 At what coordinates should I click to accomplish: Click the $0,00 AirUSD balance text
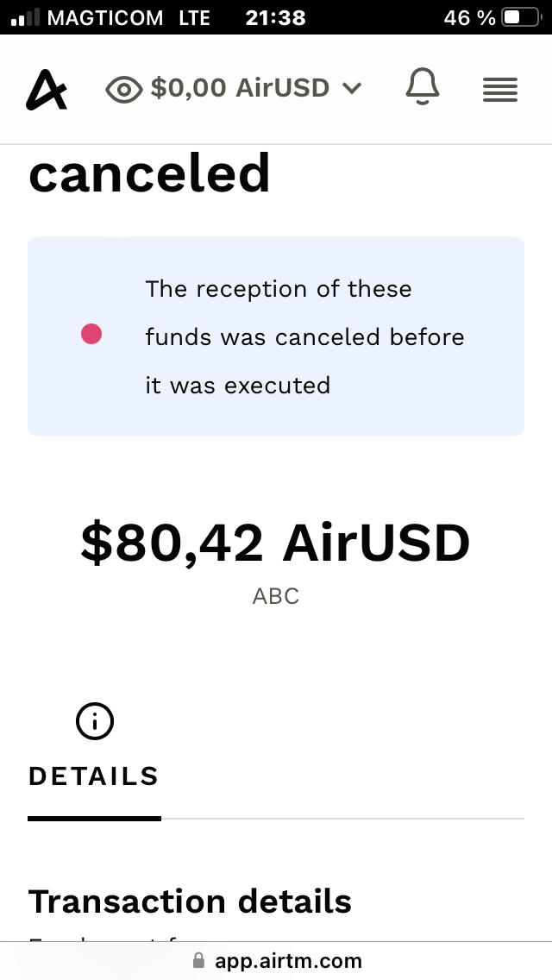pyautogui.click(x=240, y=88)
